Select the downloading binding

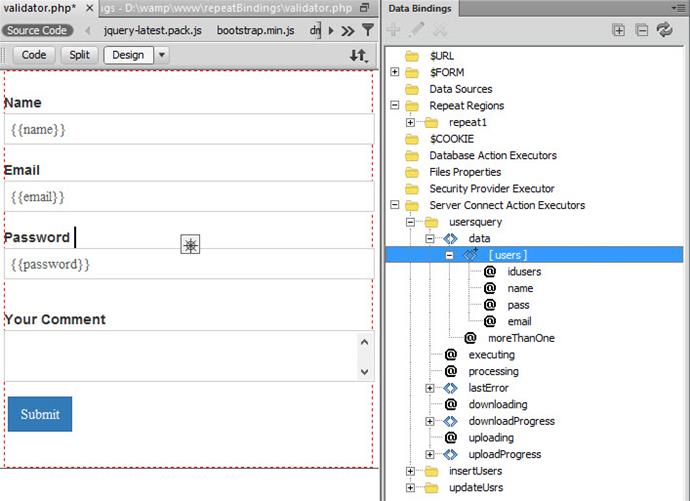(x=498, y=404)
